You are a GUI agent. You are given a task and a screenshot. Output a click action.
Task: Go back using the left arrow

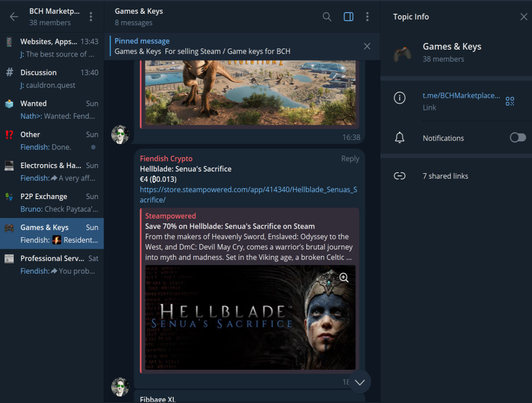click(14, 17)
